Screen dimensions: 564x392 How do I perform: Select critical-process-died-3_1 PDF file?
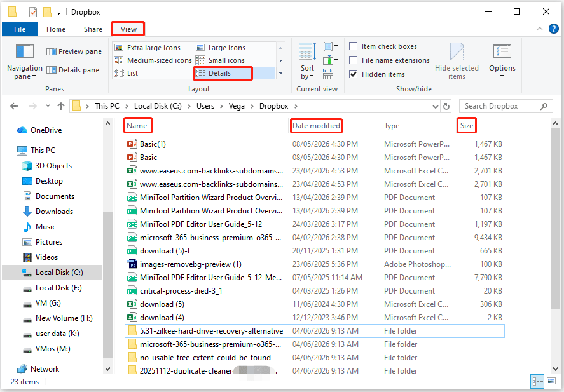click(314, 291)
